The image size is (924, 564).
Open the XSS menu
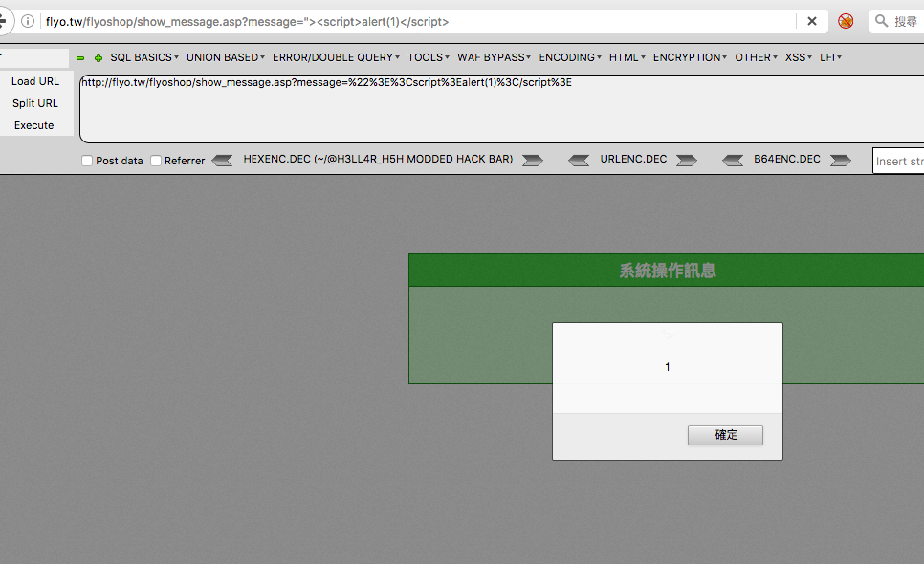[x=799, y=57]
